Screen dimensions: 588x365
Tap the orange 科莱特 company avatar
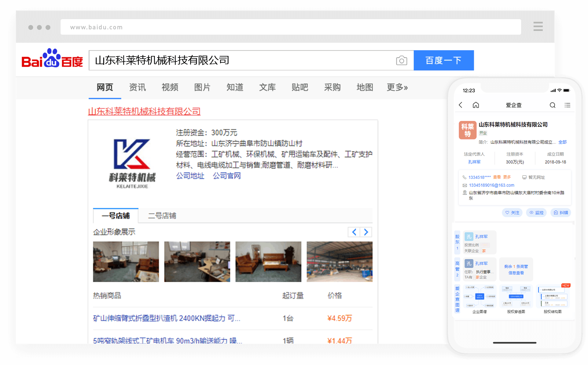pos(468,130)
